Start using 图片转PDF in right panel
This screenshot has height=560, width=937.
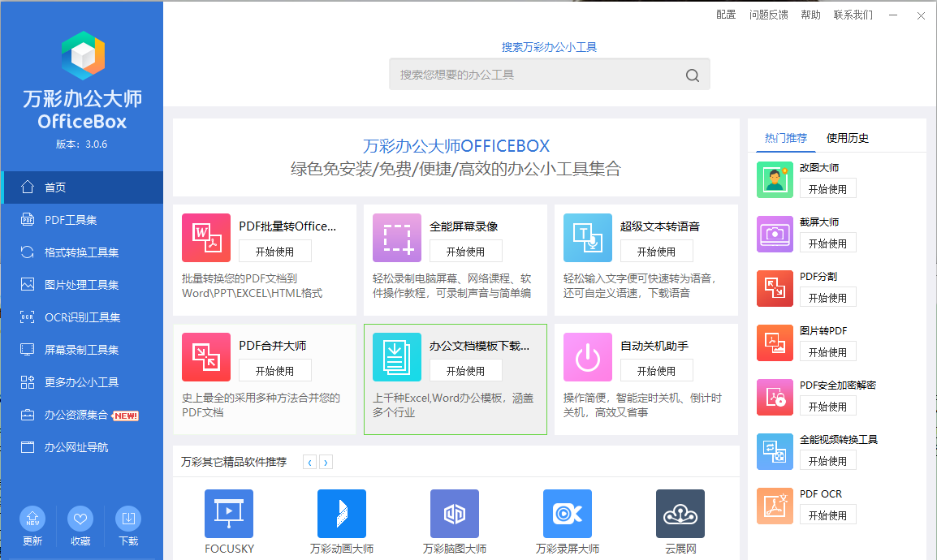827,351
